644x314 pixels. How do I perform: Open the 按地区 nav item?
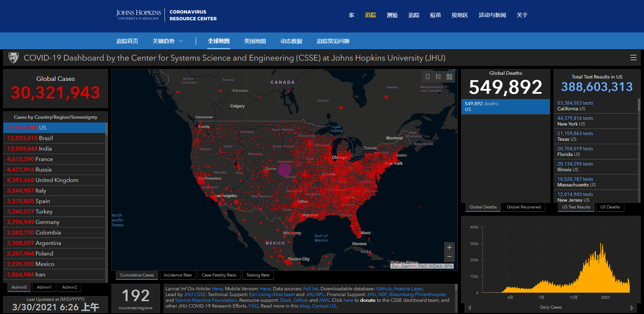click(x=460, y=15)
